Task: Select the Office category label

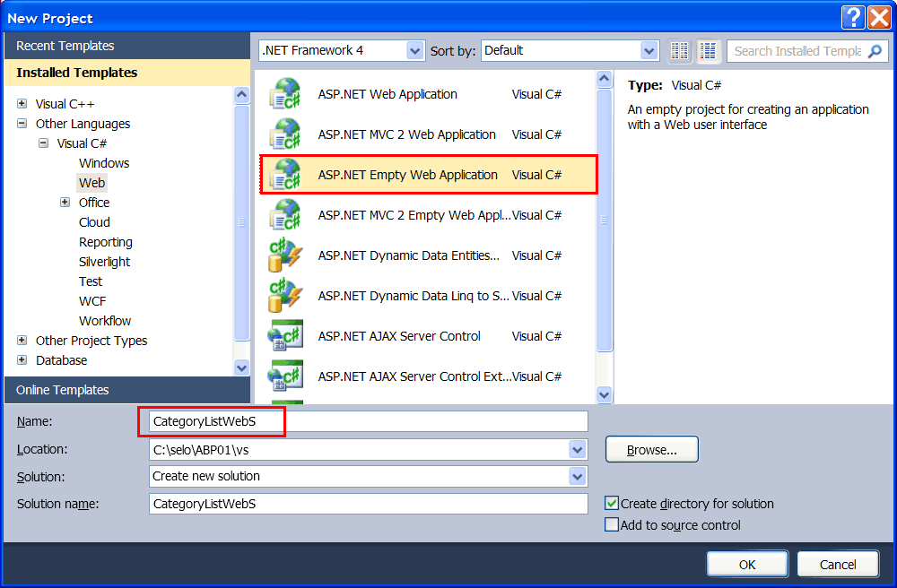Action: 94,203
